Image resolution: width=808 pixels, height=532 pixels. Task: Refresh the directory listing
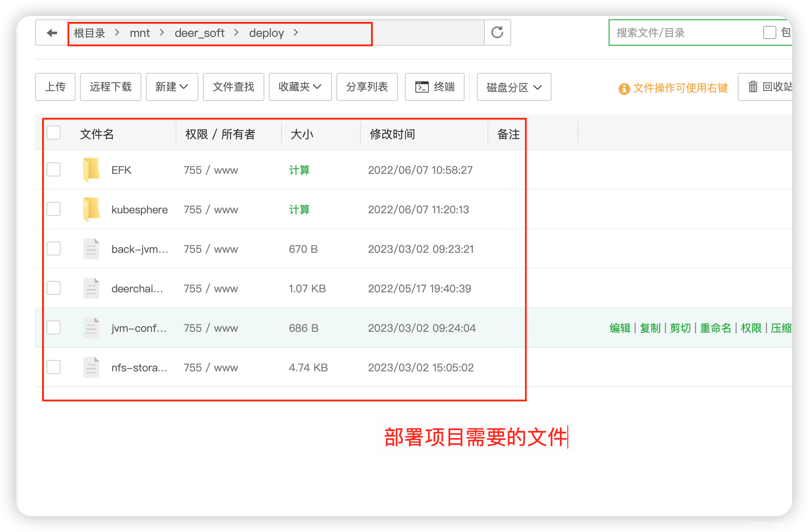click(497, 32)
